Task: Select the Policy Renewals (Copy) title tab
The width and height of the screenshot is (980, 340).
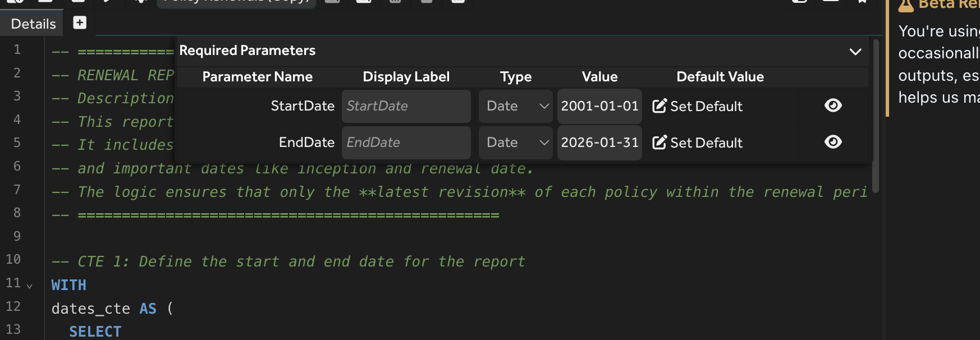Action: (x=236, y=2)
